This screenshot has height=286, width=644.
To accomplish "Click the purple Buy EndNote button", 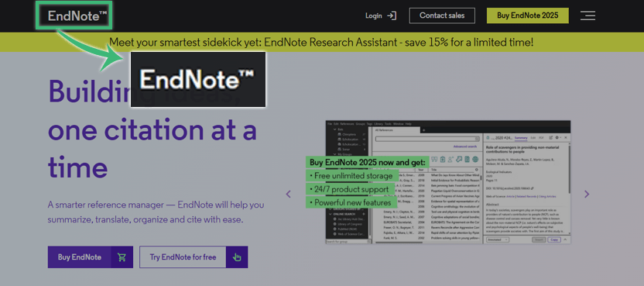I will coord(91,257).
